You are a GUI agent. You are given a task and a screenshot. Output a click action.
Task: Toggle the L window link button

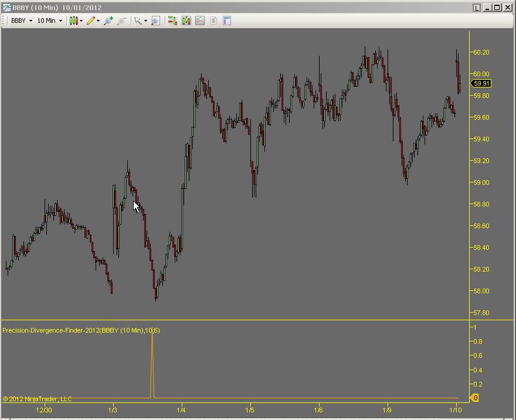(x=477, y=8)
